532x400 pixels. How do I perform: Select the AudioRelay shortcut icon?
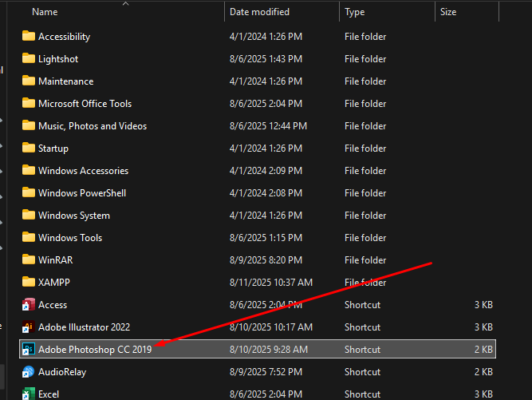pyautogui.click(x=29, y=372)
